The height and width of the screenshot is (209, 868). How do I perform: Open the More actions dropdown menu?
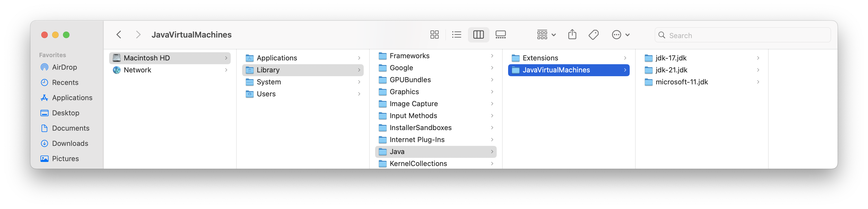(620, 35)
